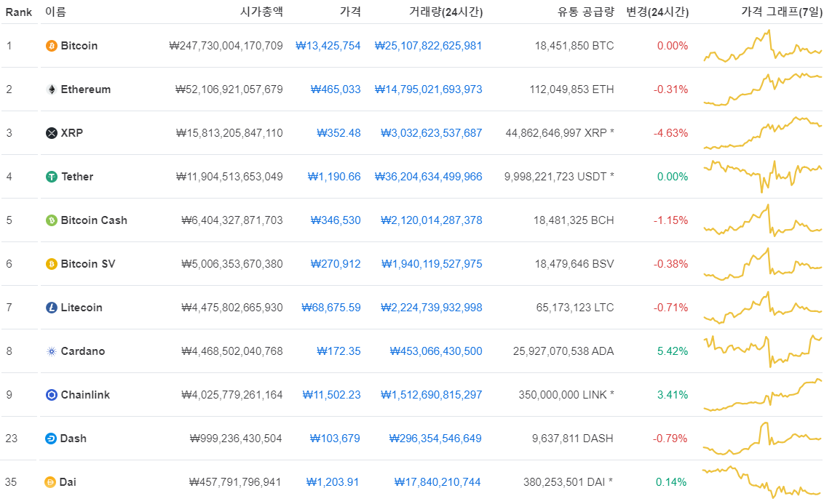Click Tether price ₩1,190.66
The image size is (824, 504).
click(333, 177)
